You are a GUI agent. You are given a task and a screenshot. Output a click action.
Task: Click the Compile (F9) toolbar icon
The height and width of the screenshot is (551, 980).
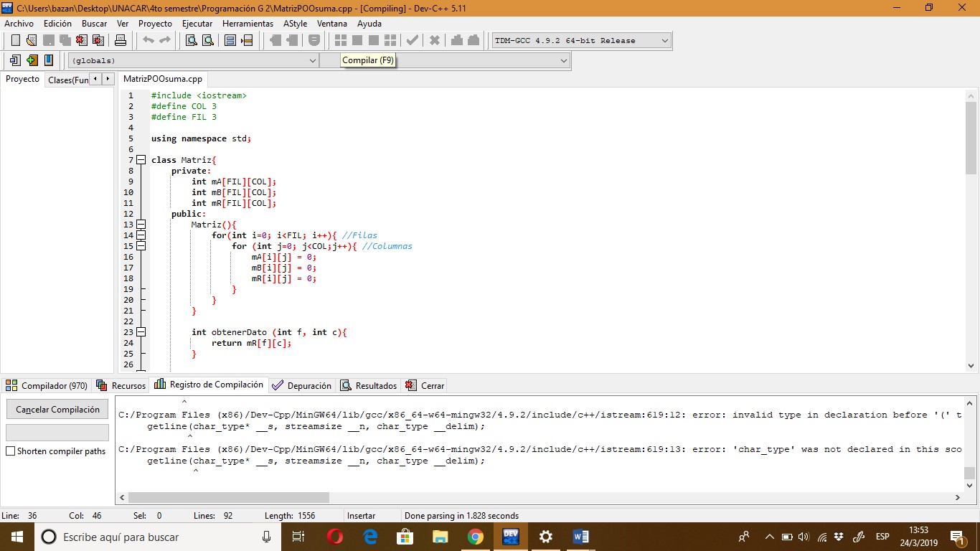tap(341, 40)
